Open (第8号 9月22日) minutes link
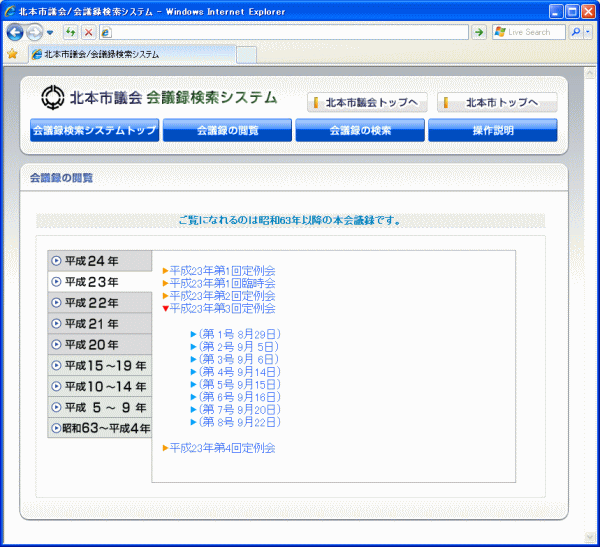Viewport: 600px width, 547px height. coord(240,422)
